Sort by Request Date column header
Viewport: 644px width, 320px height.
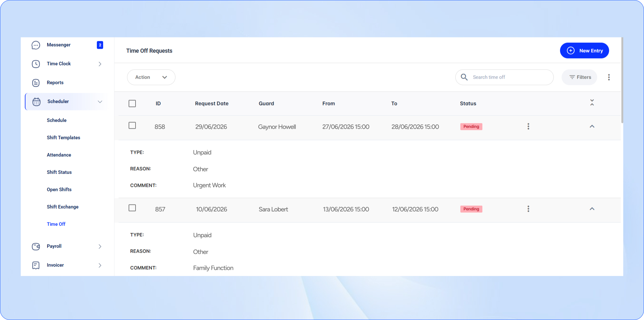pos(212,104)
